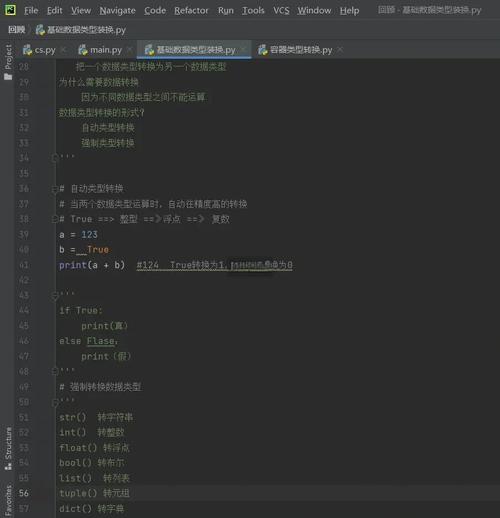
Task: Open the Run menu
Action: [226, 11]
